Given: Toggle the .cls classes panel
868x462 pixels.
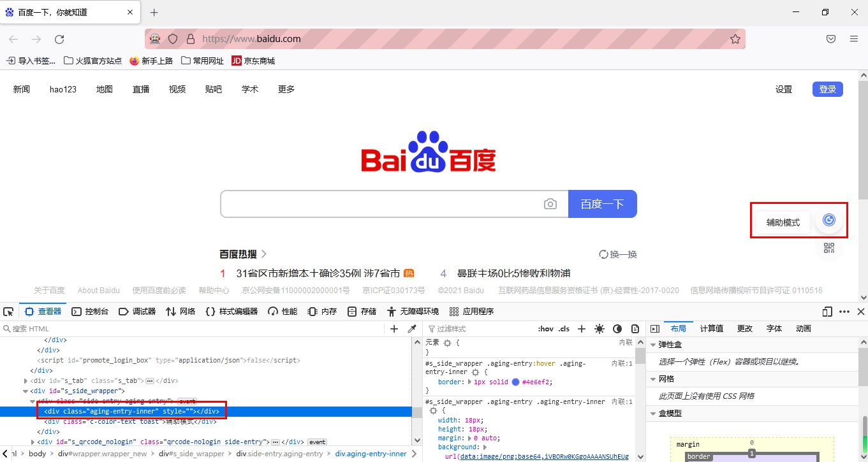Looking at the screenshot, I should tap(564, 329).
